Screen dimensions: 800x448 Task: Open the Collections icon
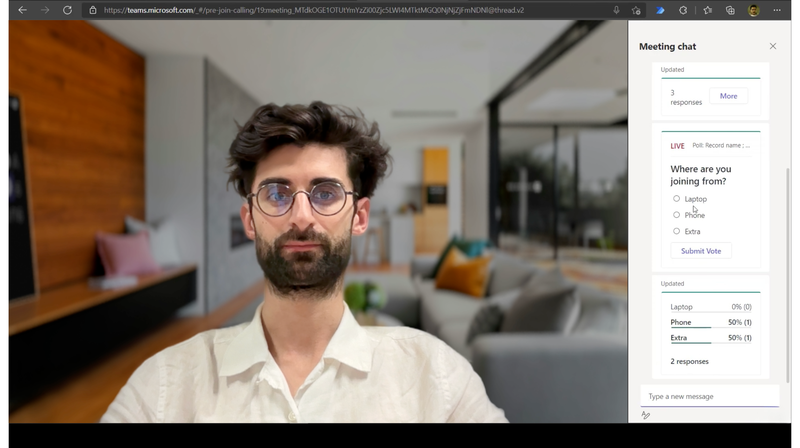tap(730, 10)
